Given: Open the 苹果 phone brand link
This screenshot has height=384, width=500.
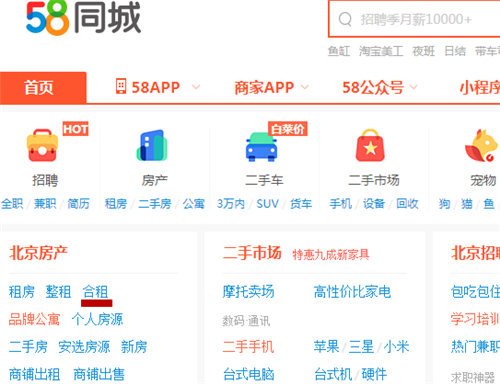Looking at the screenshot, I should tap(326, 347).
